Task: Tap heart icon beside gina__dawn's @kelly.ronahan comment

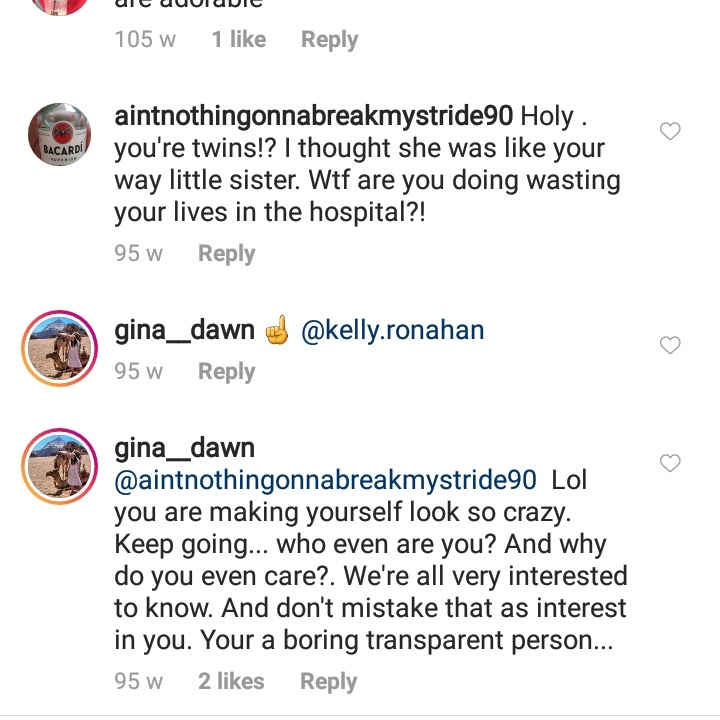Action: [669, 345]
